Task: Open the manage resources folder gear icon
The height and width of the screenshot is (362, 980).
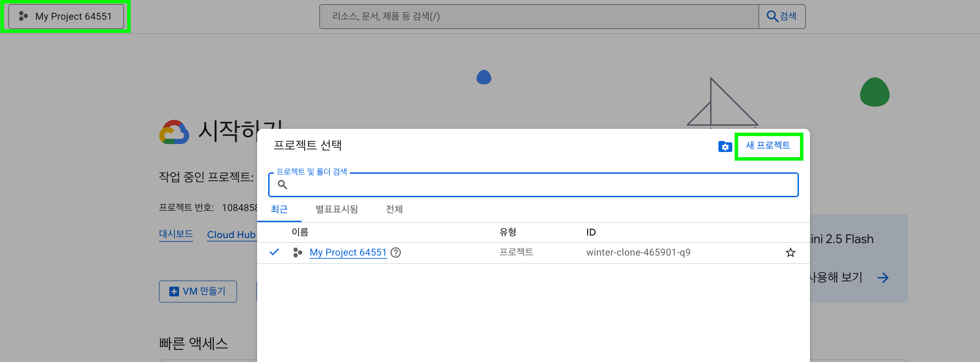Action: (x=725, y=146)
